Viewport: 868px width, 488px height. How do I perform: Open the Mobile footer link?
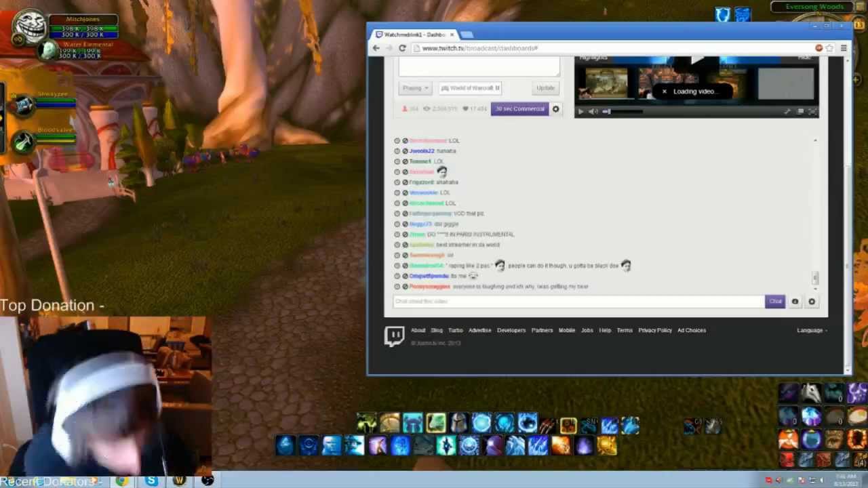click(x=567, y=331)
